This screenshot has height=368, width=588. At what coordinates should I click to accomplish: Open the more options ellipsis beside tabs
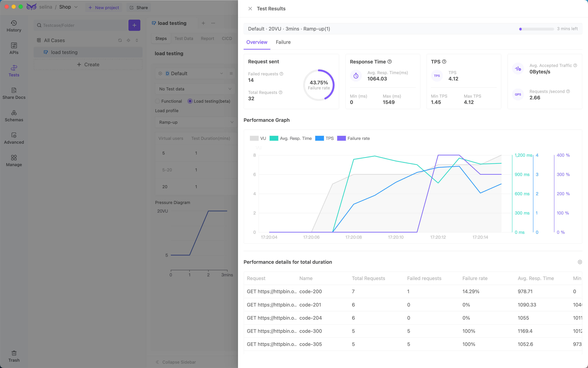click(x=213, y=23)
